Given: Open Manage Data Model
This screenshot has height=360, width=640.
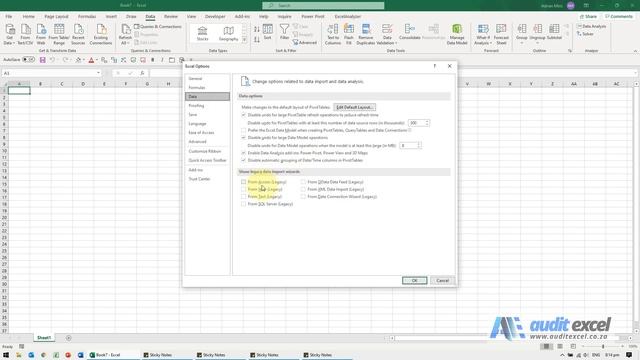Looking at the screenshot, I should click(457, 34).
